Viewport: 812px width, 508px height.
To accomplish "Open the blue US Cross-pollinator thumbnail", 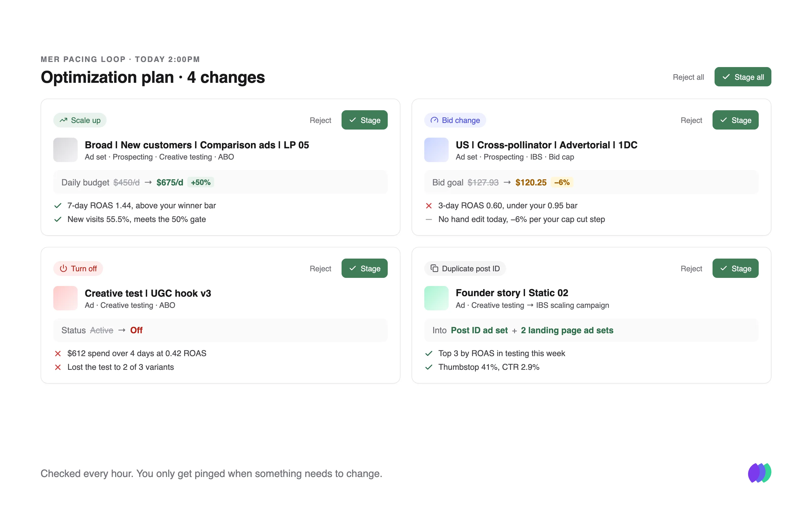I will (x=436, y=150).
